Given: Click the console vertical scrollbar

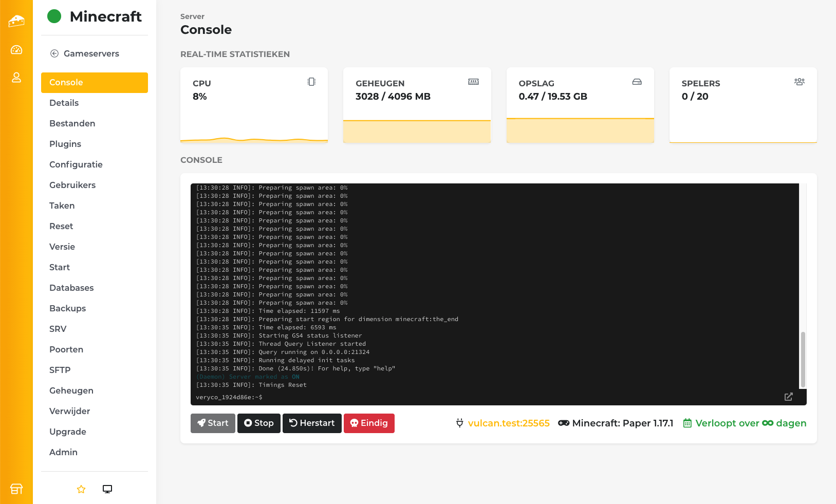Looking at the screenshot, I should 803,359.
